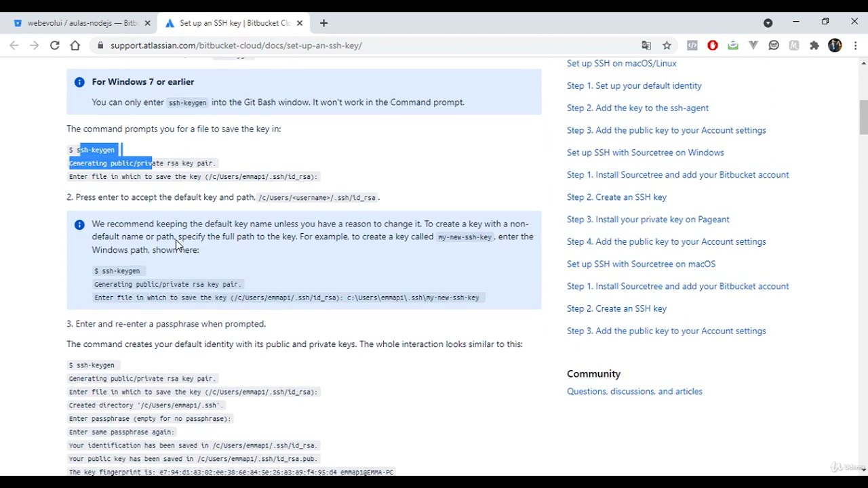Screen dimensions: 868x488
Task: Click the address bar URL field
Action: click(366, 45)
